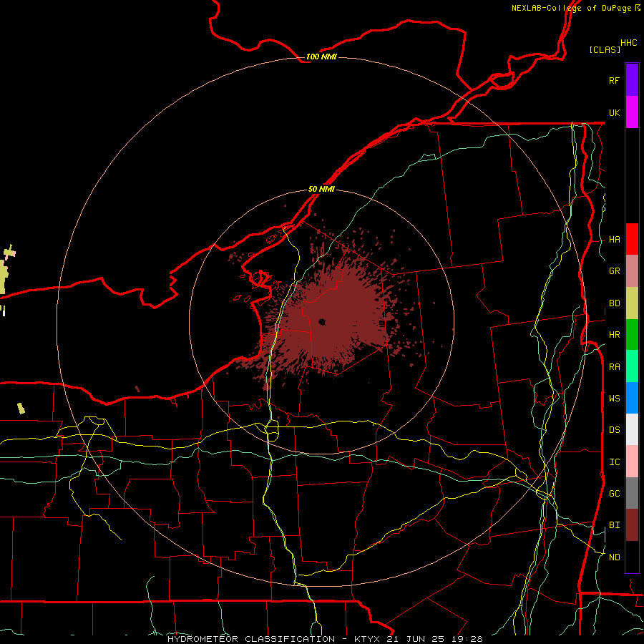Image resolution: width=644 pixels, height=644 pixels.
Task: Click the HYDROMETEOR CLASSIFICATION title text
Action: click(251, 639)
